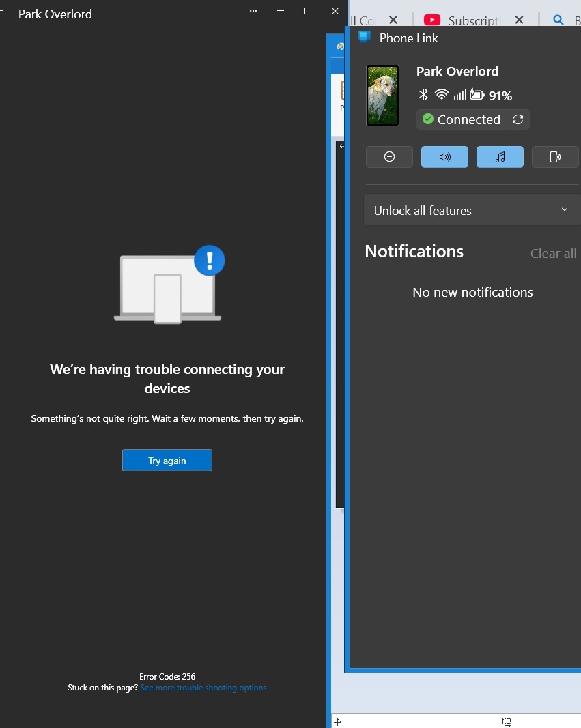Click the Park Overlord device name in Phone Link
581x728 pixels.
457,71
